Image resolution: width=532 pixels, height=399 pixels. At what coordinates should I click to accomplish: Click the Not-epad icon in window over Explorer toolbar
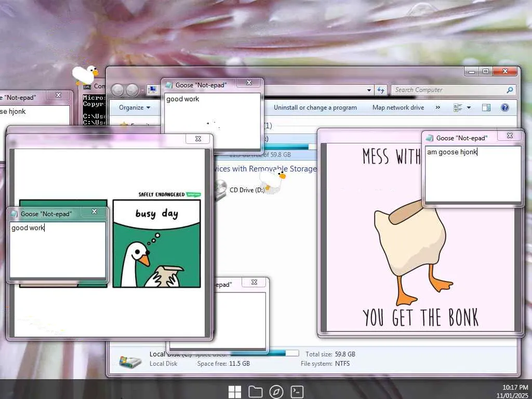coord(169,85)
